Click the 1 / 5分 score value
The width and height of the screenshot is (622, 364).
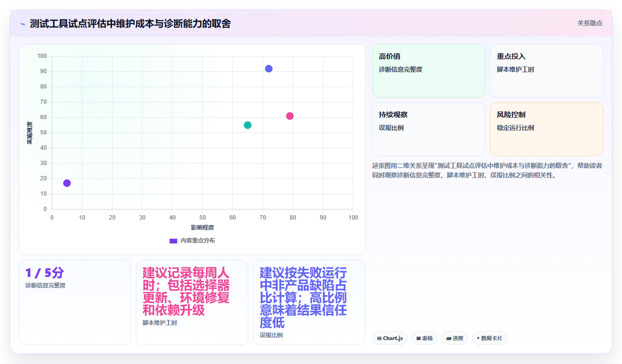[x=44, y=273]
